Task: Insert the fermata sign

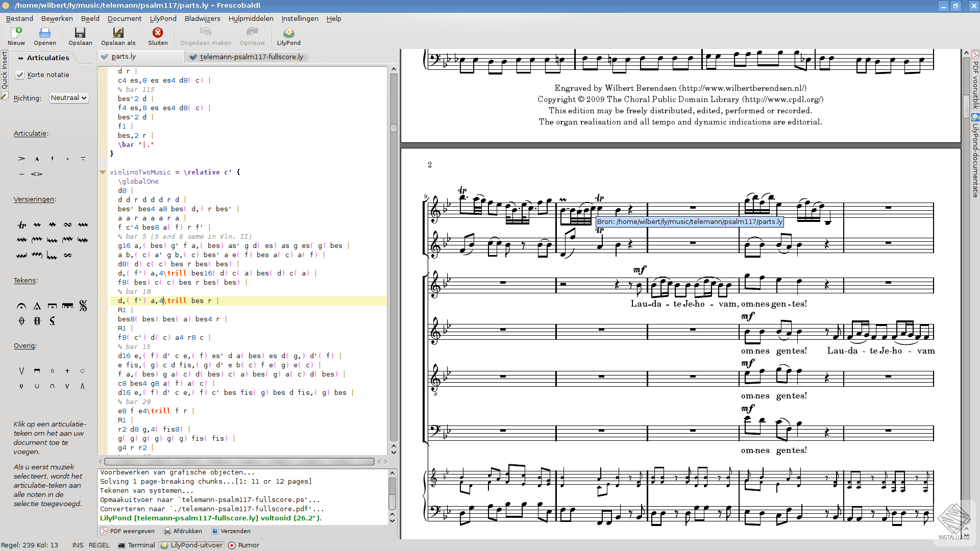Action: tap(21, 306)
